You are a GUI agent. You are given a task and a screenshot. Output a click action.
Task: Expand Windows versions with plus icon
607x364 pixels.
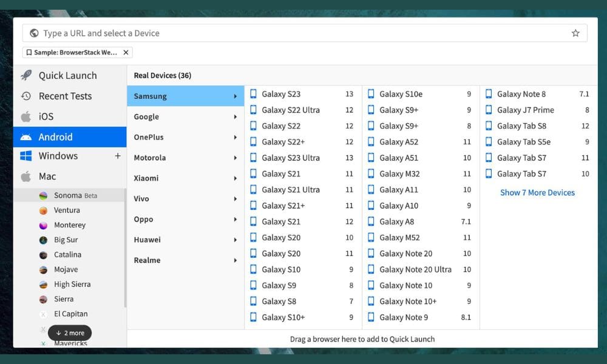point(118,156)
